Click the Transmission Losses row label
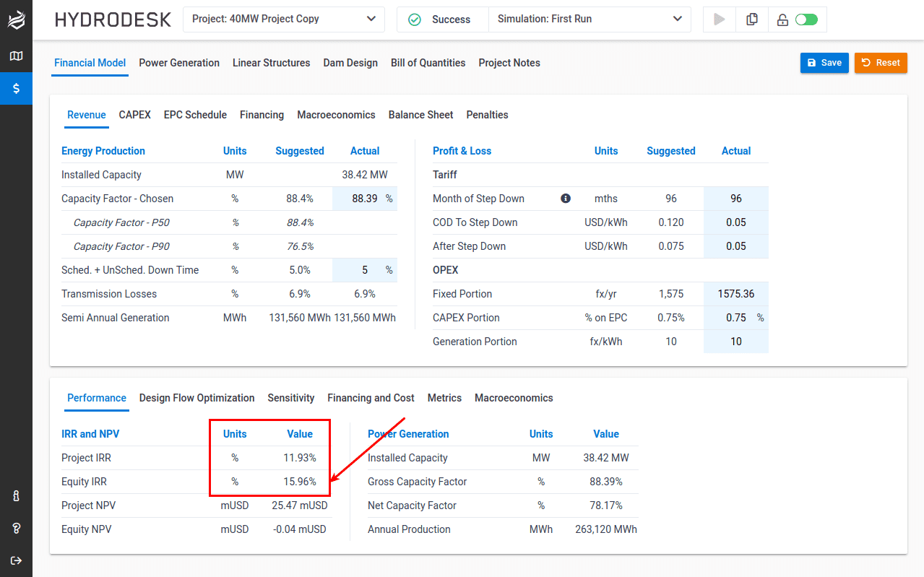 tap(109, 294)
